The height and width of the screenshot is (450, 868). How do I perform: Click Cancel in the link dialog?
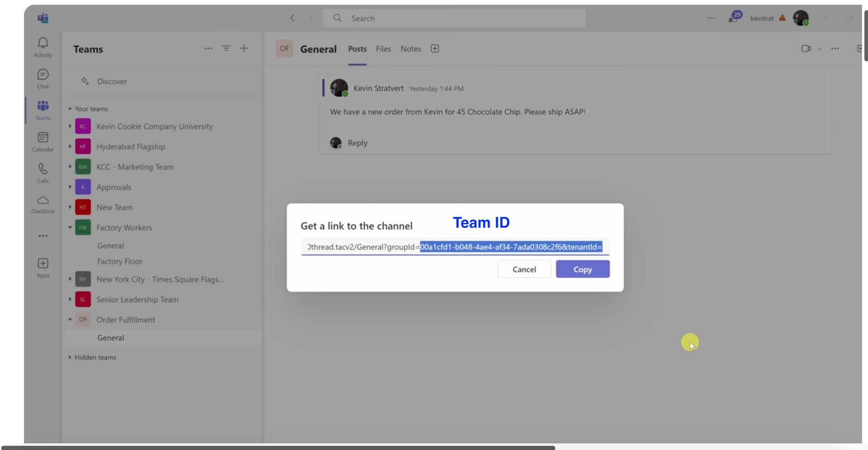tap(524, 269)
